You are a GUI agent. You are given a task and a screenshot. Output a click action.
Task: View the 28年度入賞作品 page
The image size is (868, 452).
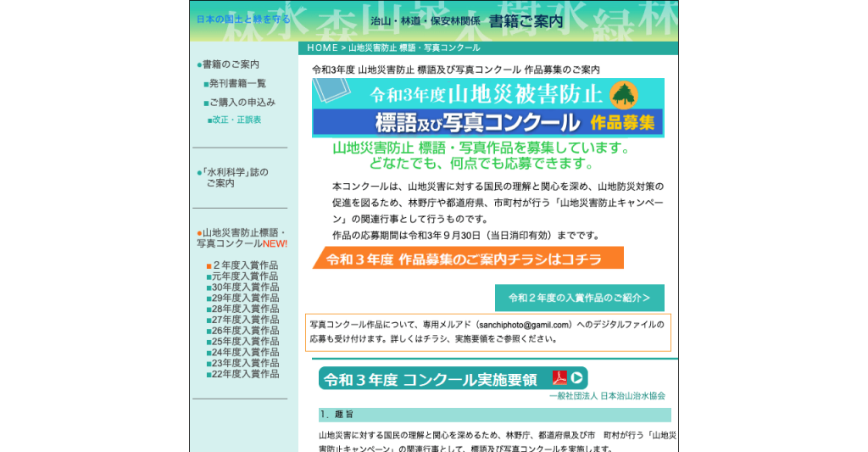click(245, 309)
